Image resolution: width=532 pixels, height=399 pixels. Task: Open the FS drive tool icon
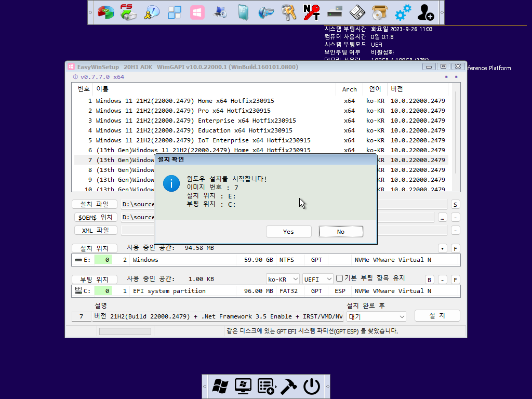coord(129,12)
